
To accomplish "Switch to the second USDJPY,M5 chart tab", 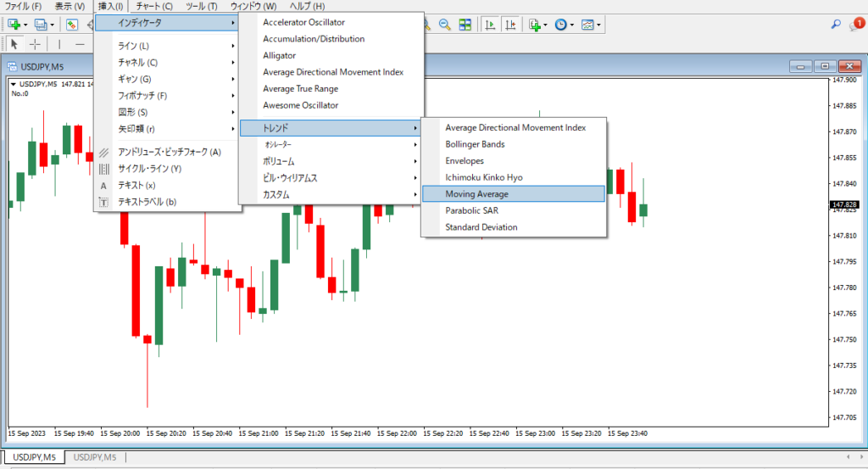I will 94,458.
